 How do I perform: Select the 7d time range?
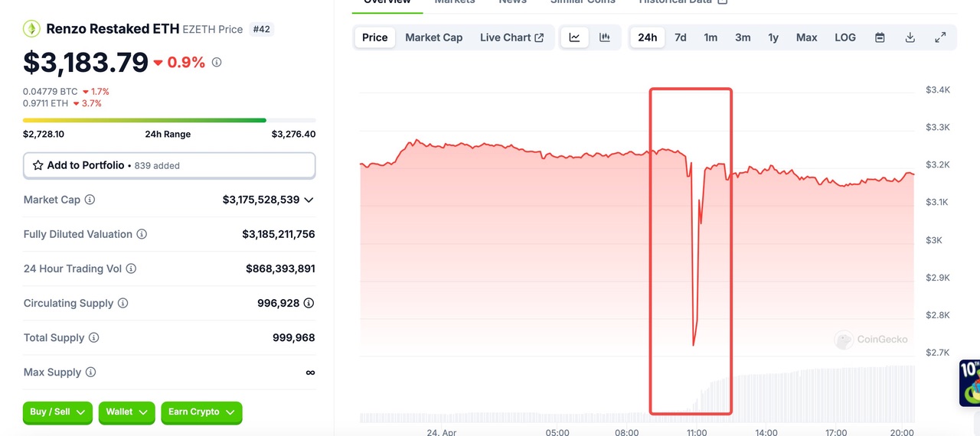point(680,37)
